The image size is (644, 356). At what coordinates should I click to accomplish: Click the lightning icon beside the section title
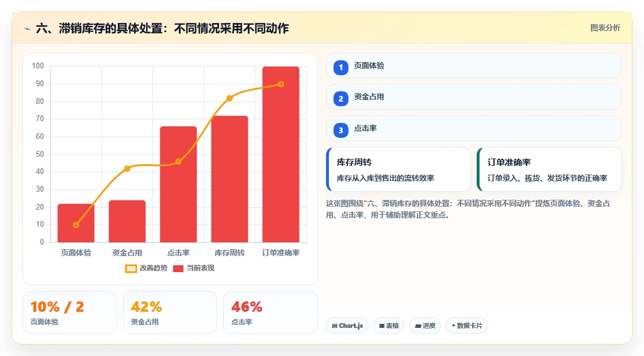[x=28, y=29]
